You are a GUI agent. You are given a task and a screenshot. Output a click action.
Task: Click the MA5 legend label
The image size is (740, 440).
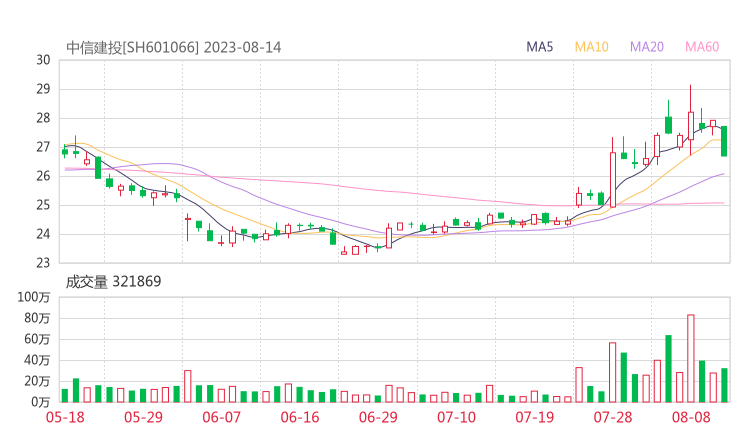(539, 47)
